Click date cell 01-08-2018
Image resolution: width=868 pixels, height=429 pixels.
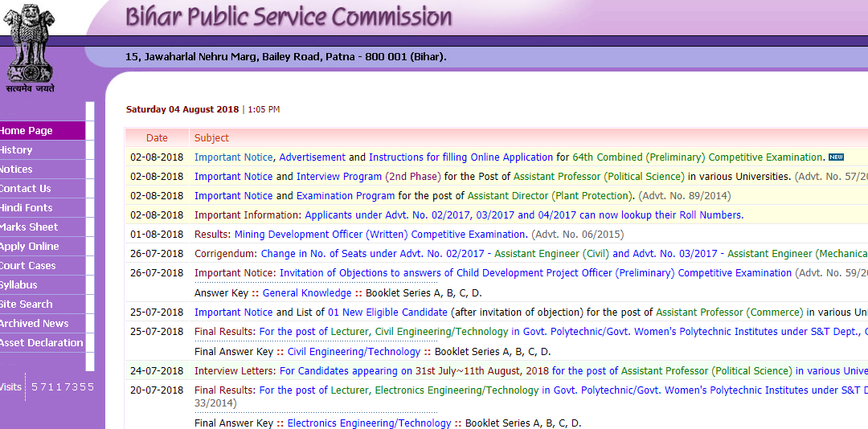(157, 235)
